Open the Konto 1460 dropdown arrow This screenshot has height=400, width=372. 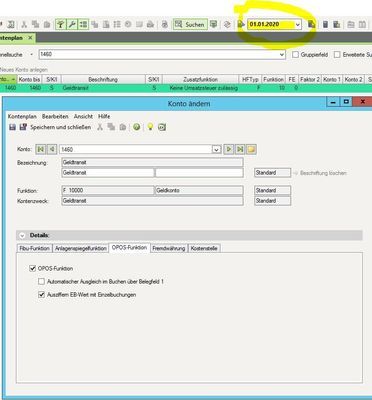pyautogui.click(x=216, y=149)
